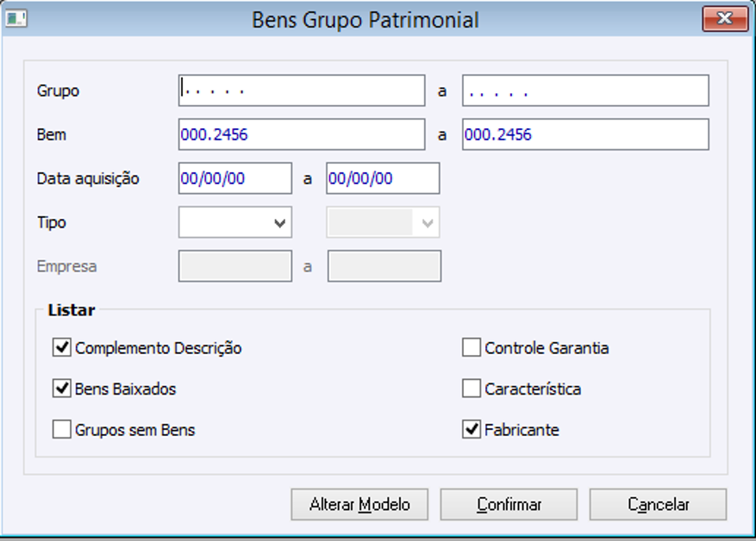Click the disabled second Tipo dropdown

tap(383, 222)
